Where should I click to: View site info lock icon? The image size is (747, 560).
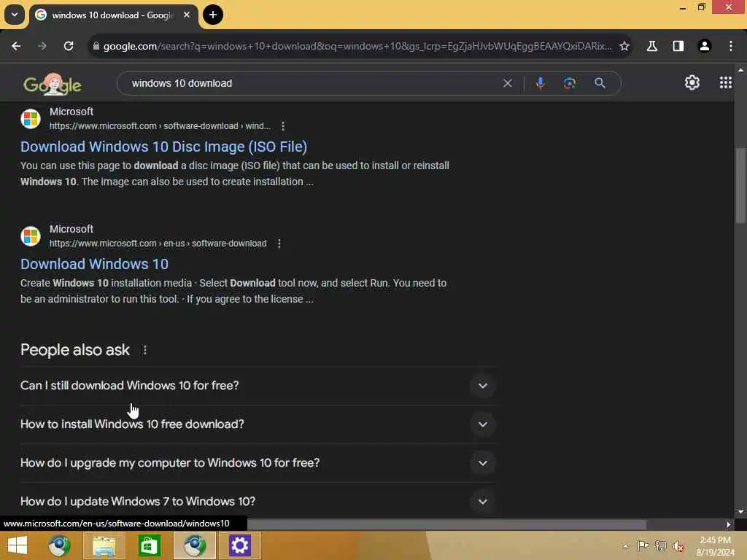pyautogui.click(x=96, y=46)
